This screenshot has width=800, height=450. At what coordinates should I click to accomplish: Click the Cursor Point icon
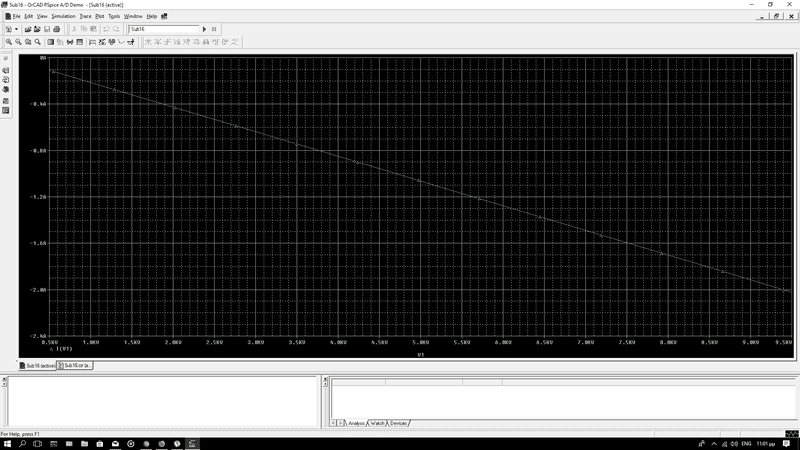pyautogui.click(x=196, y=42)
